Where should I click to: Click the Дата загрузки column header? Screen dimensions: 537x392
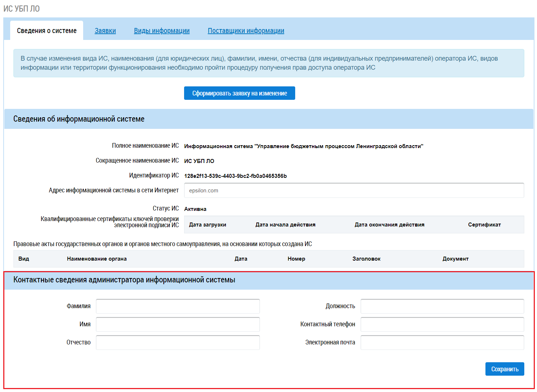coord(207,225)
